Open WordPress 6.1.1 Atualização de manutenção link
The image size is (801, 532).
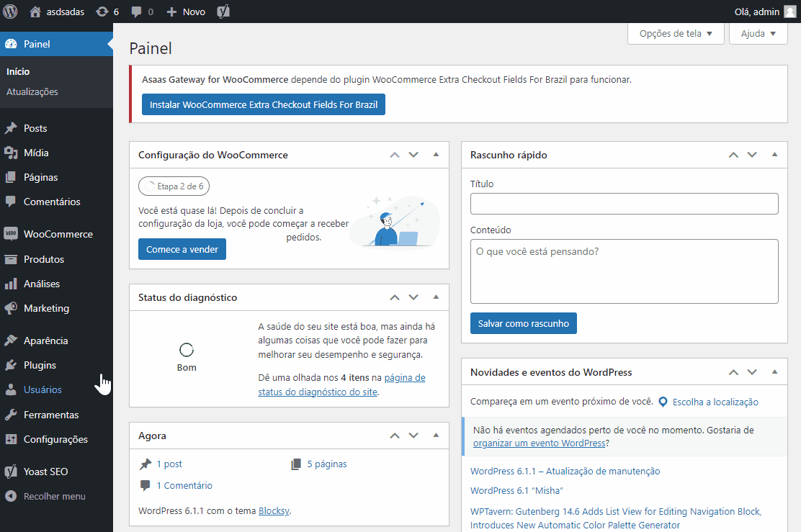pos(565,472)
